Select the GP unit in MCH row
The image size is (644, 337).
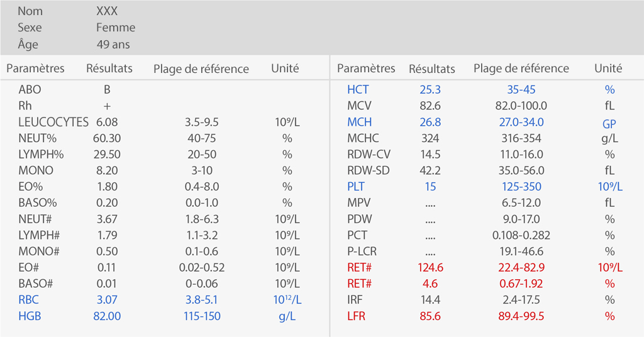click(x=609, y=124)
